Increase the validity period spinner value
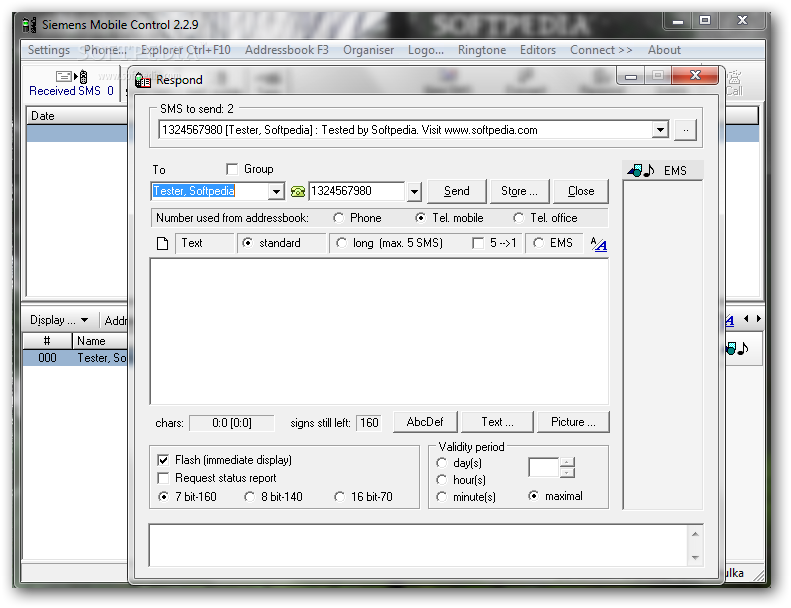791x608 pixels. (x=567, y=462)
